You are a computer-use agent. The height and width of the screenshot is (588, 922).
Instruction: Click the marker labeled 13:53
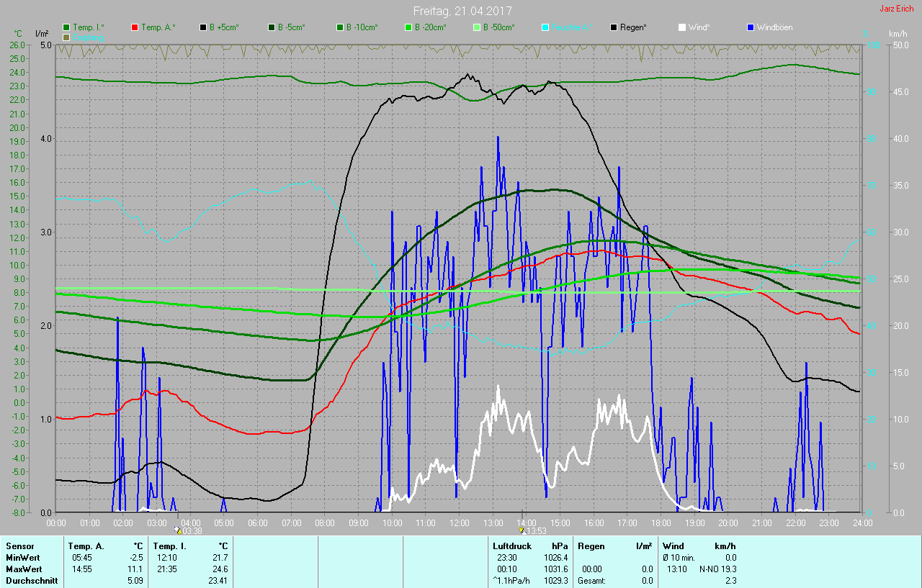[x=522, y=529]
